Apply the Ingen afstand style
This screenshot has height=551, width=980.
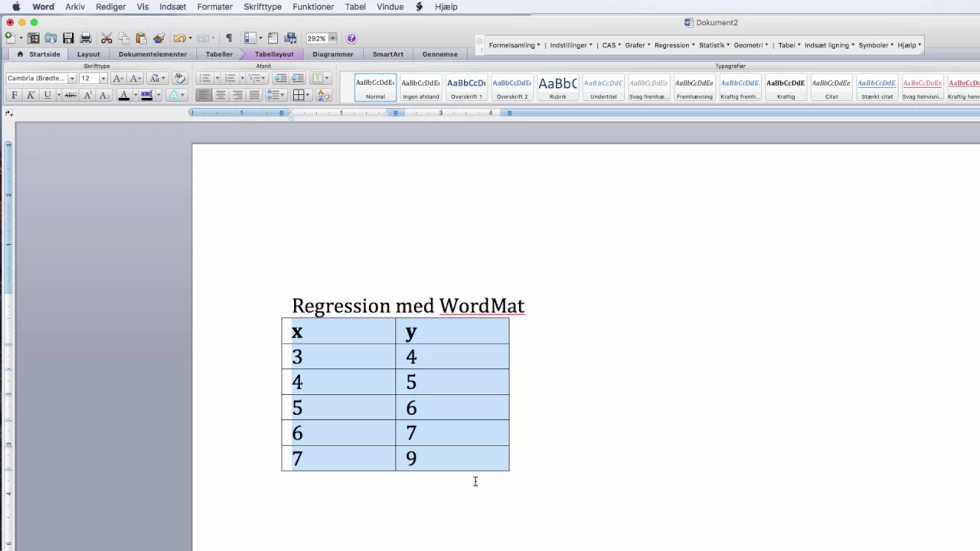click(x=421, y=87)
